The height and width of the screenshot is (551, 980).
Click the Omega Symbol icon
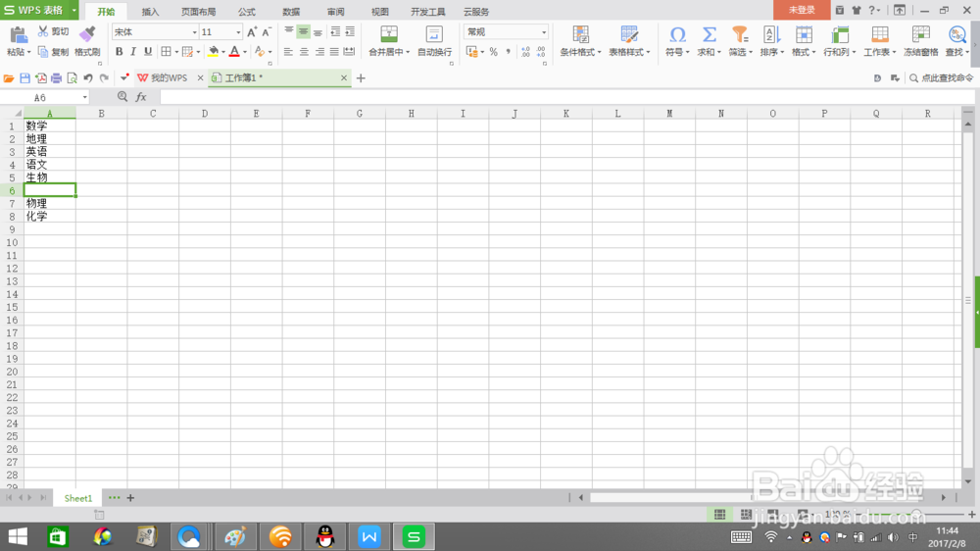(677, 34)
